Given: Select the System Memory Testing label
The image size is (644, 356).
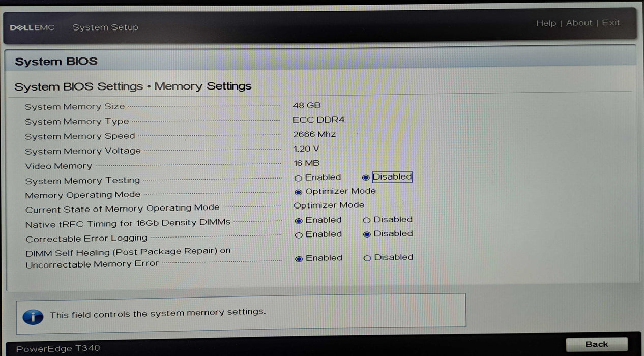Looking at the screenshot, I should [82, 181].
